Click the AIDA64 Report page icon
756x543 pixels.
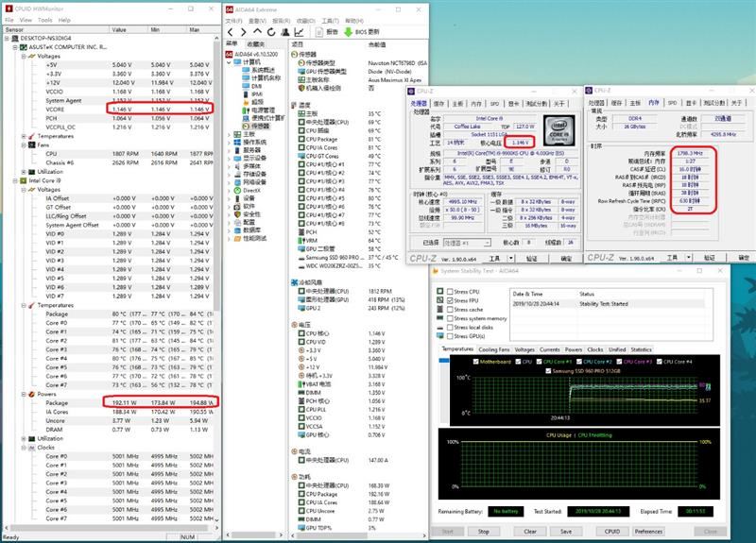coord(318,32)
